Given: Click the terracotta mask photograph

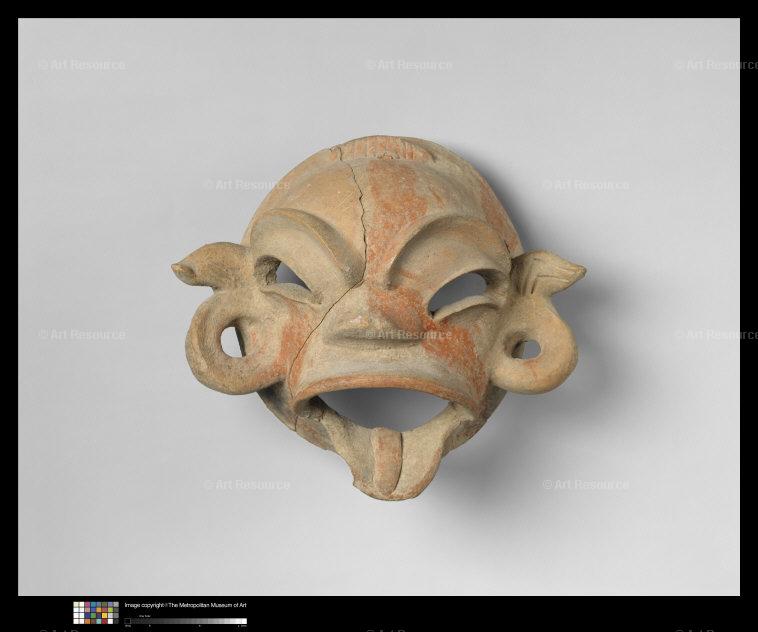Looking at the screenshot, I should pyautogui.click(x=379, y=307).
